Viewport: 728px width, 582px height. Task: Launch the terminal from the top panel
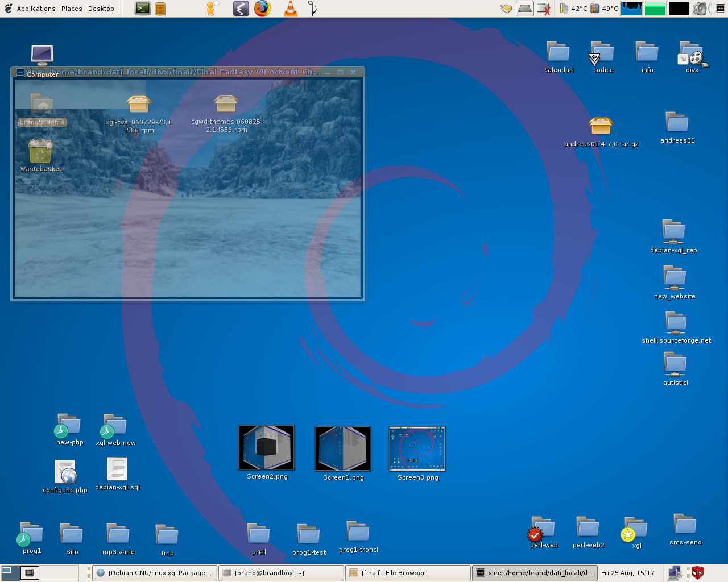pyautogui.click(x=143, y=9)
